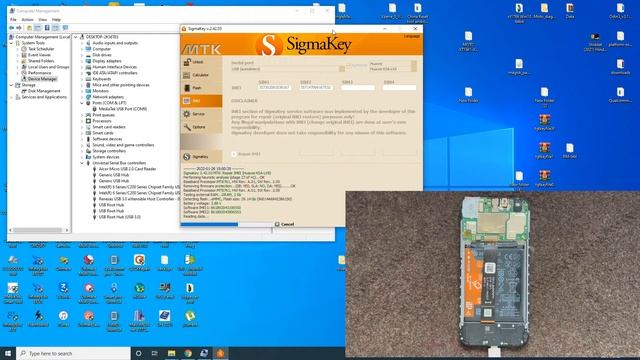Select Human Interface Devices category

(x=114, y=67)
